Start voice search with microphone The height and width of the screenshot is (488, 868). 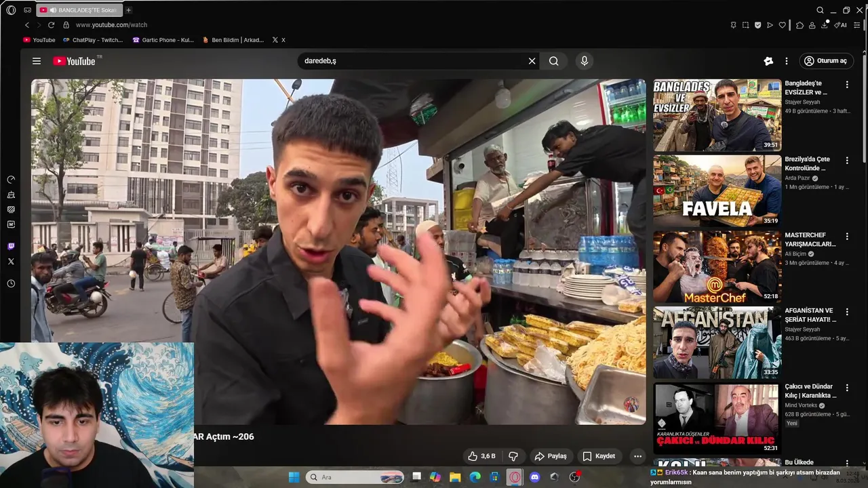[x=585, y=61]
